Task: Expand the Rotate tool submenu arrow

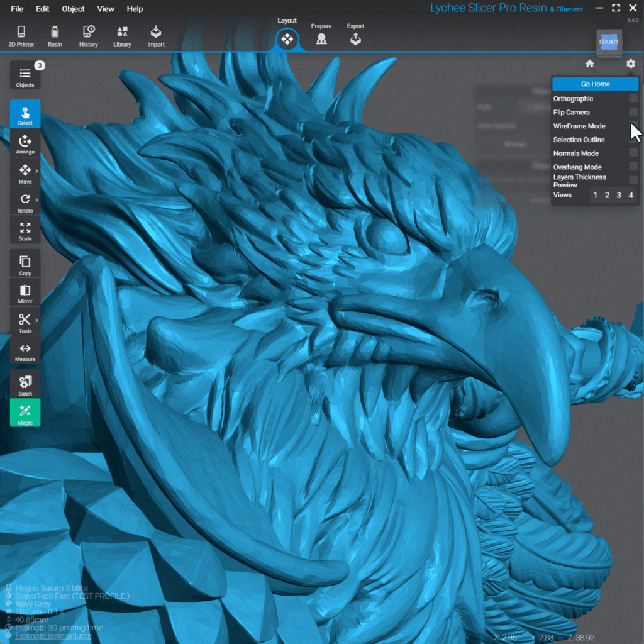Action: [x=37, y=200]
